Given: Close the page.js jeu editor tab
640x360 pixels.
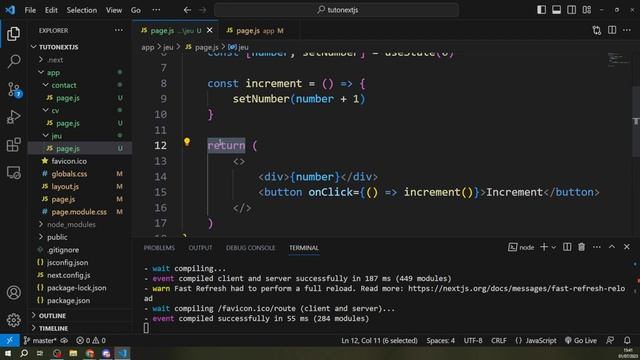Looking at the screenshot, I should click(209, 30).
